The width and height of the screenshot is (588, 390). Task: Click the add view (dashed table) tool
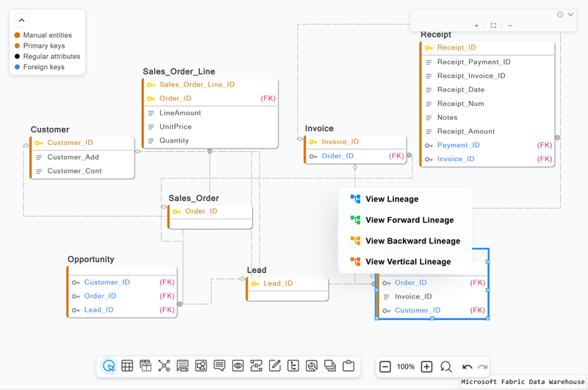pos(146,366)
